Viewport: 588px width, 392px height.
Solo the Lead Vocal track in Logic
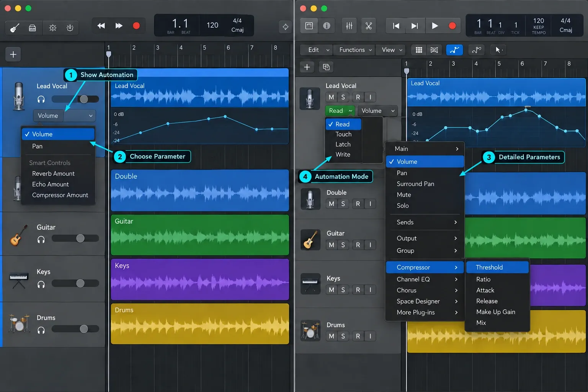[343, 97]
